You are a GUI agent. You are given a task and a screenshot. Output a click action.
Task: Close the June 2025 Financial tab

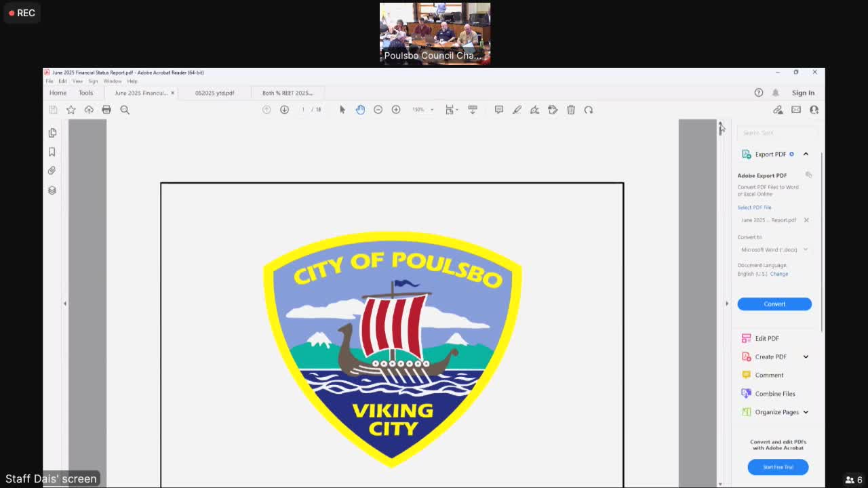172,93
